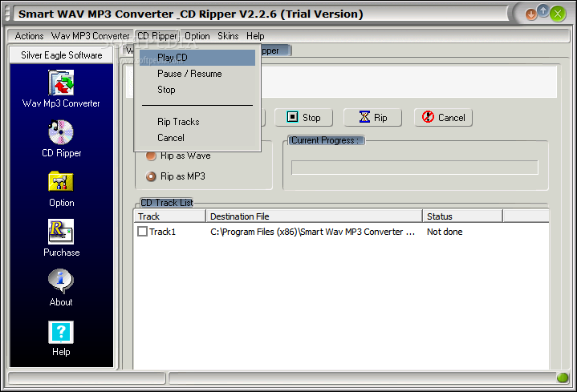Viewport: 577px width, 392px height.
Task: Close the CD Ripper menu
Action: (157, 36)
